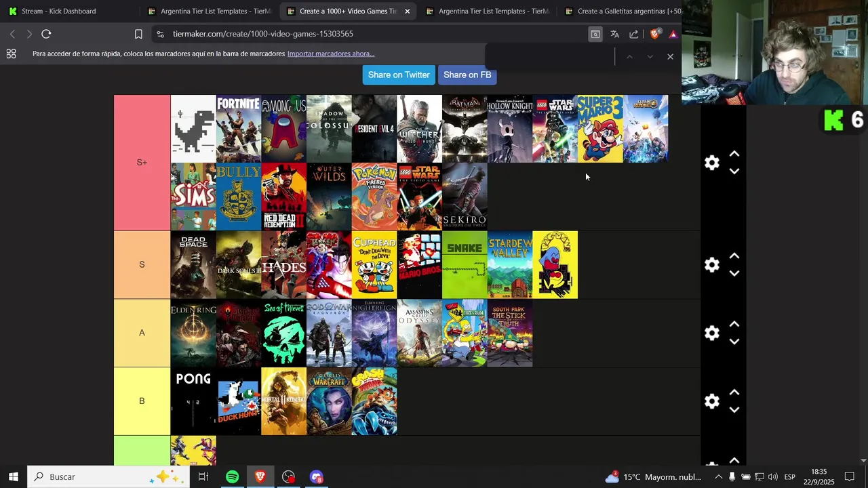Switch to the first Argentina Tier List Templates tab
The height and width of the screenshot is (488, 868).
click(x=210, y=11)
